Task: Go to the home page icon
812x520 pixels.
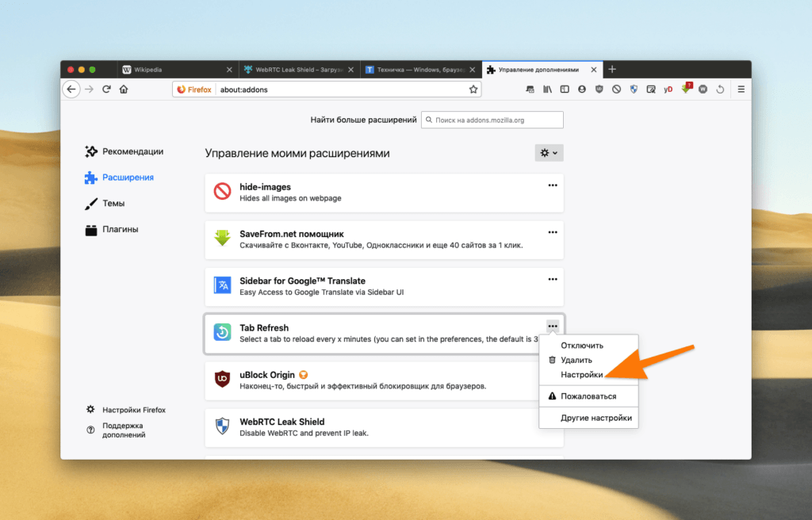Action: (123, 89)
